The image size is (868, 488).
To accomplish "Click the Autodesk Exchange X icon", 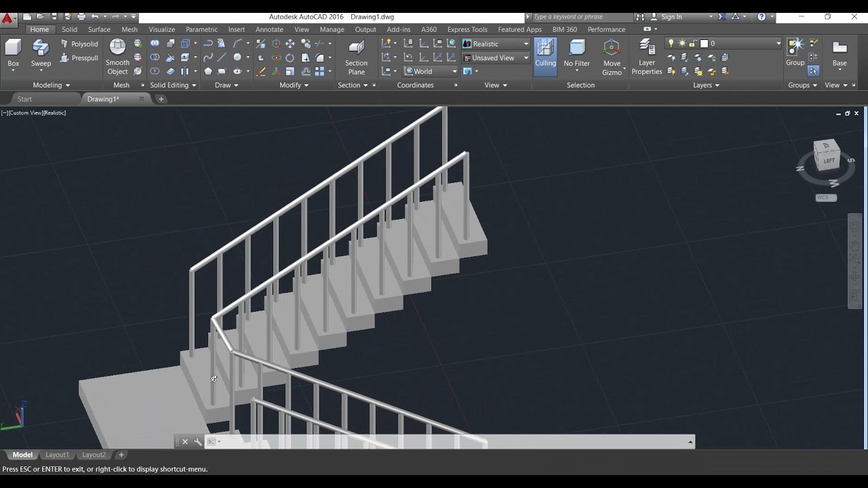I will tap(722, 16).
